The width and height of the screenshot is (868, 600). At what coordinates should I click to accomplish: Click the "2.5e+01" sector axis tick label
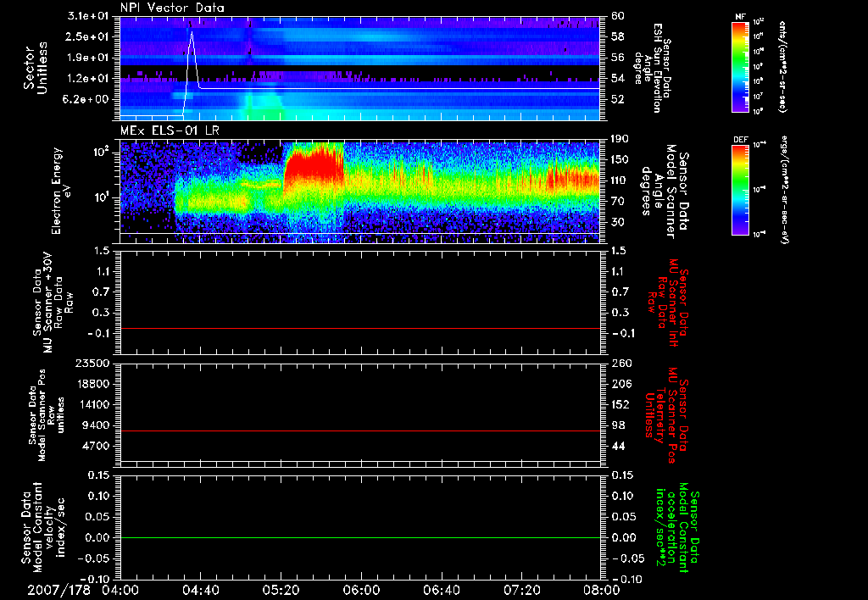click(88, 36)
